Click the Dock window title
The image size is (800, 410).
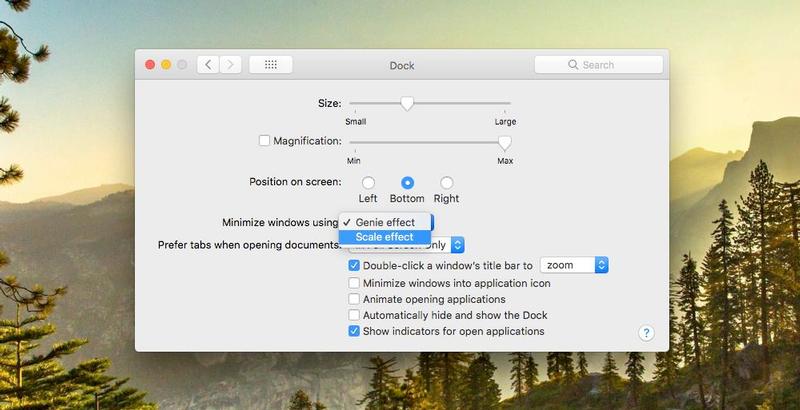(x=402, y=65)
